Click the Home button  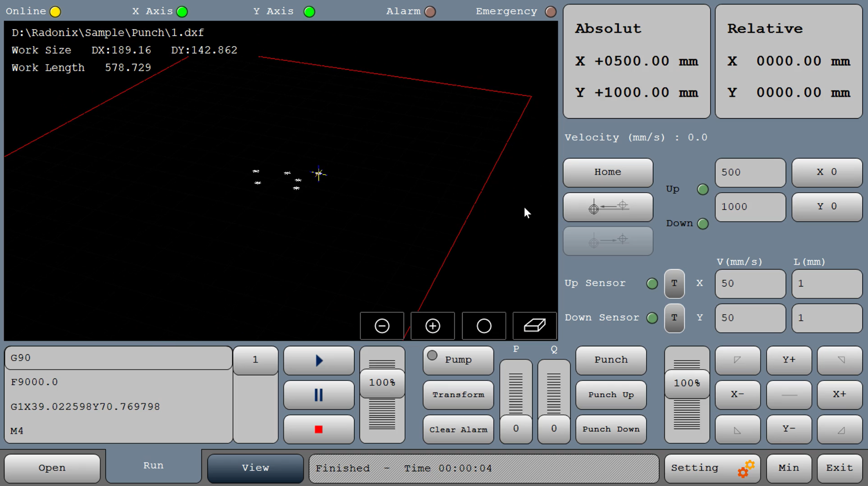(x=608, y=172)
